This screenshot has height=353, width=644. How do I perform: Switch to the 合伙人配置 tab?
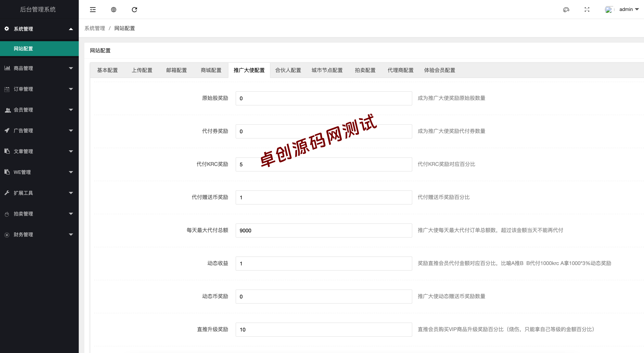pyautogui.click(x=288, y=70)
